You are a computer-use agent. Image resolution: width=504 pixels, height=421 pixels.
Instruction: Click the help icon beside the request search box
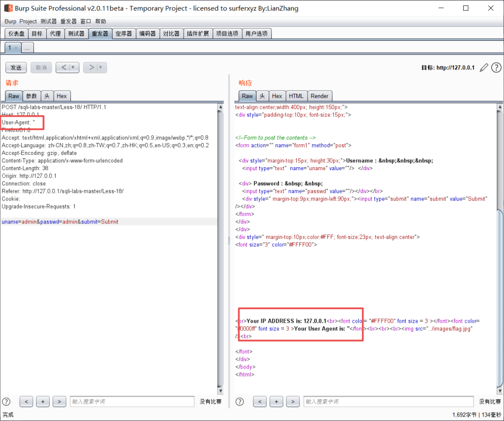point(6,401)
